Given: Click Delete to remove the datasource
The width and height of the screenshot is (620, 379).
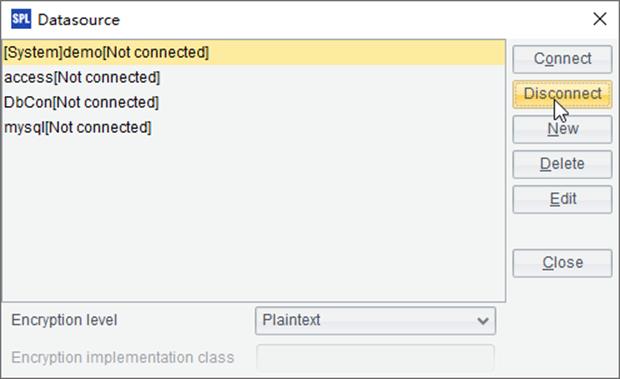Looking at the screenshot, I should pos(562,164).
